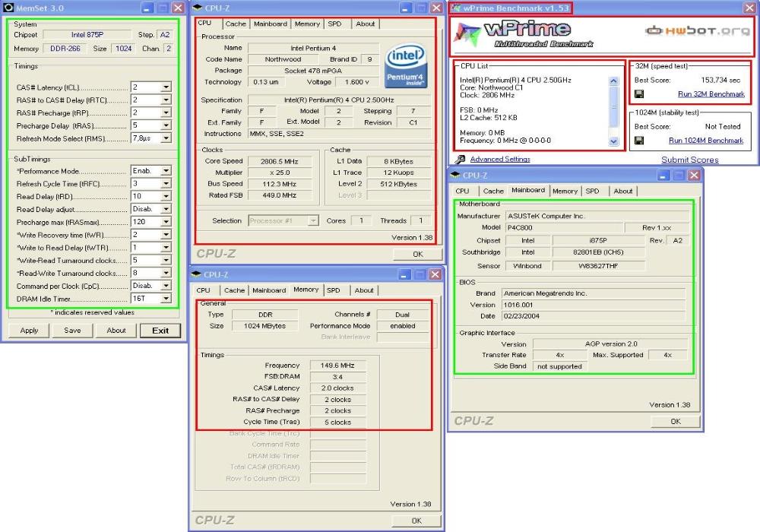Switch to CPU tab in CPU-Z Memory window

click(204, 290)
